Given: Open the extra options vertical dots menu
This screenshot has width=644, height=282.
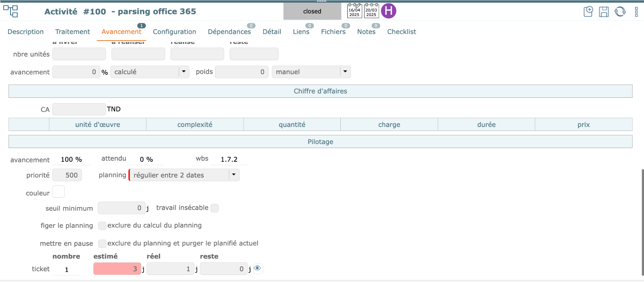Looking at the screenshot, I should [636, 11].
